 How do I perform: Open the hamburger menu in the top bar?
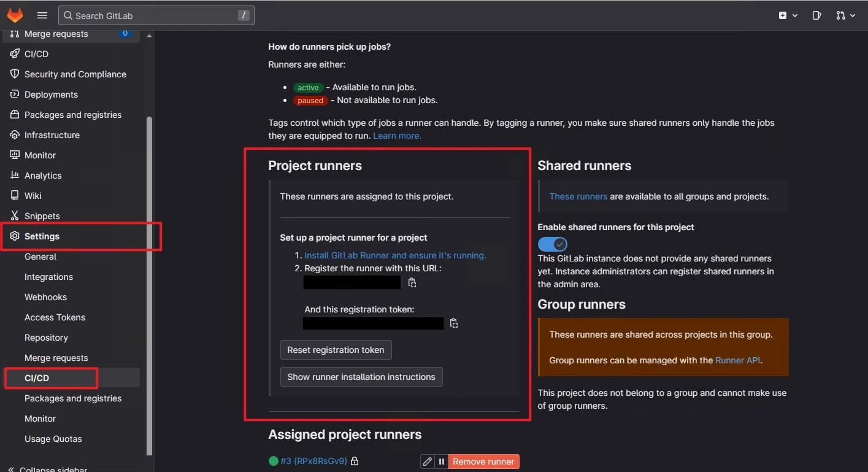tap(42, 15)
